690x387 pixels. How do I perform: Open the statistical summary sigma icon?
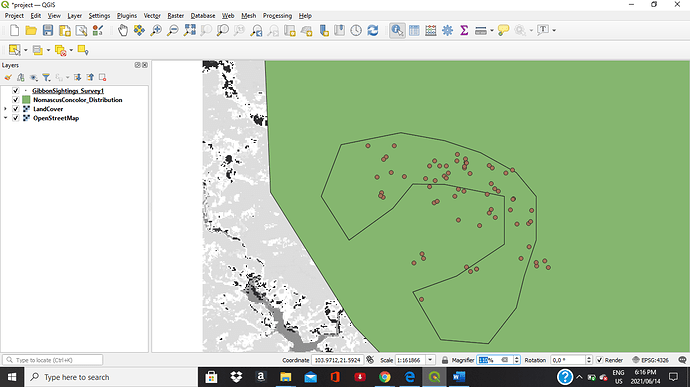(464, 30)
